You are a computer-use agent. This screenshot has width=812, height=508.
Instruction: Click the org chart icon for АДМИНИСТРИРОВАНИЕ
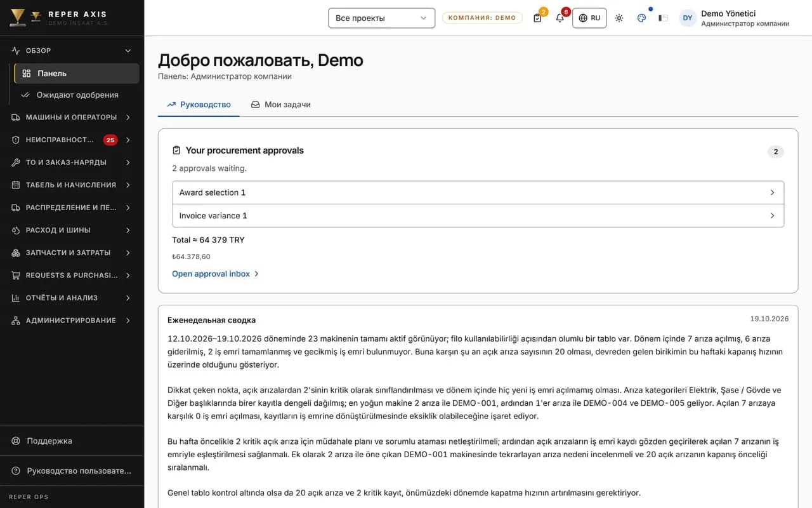coord(16,321)
